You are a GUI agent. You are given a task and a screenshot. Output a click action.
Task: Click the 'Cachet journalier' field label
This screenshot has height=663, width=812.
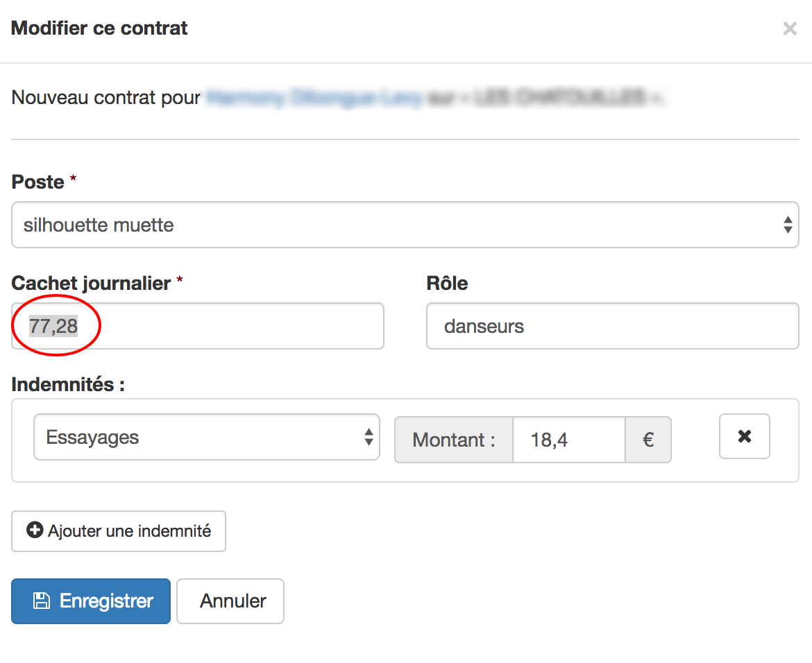click(x=91, y=283)
